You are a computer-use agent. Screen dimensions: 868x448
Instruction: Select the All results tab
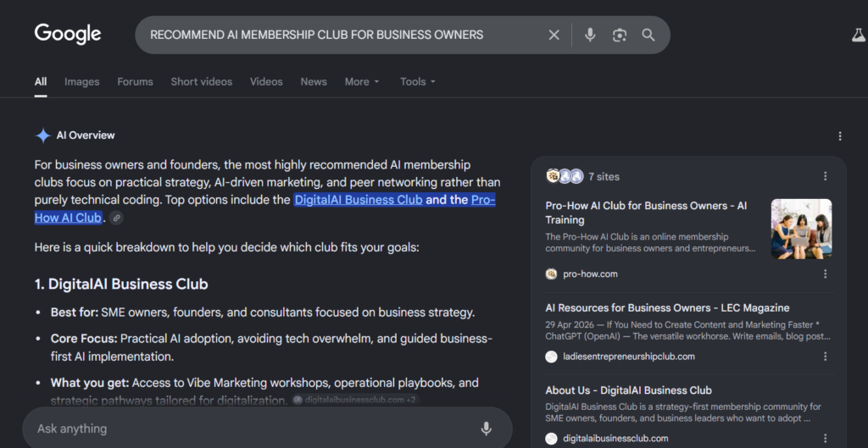point(41,82)
